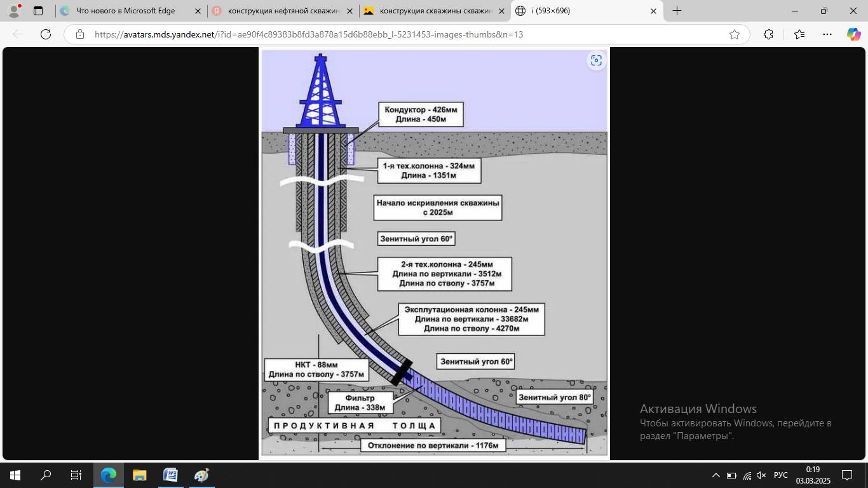Open a new tab with plus button

(x=677, y=11)
